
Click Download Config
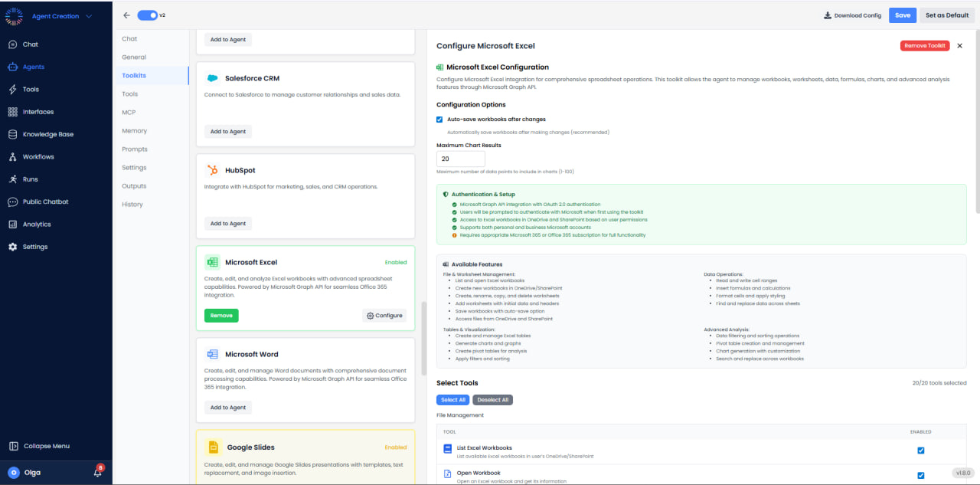852,15
